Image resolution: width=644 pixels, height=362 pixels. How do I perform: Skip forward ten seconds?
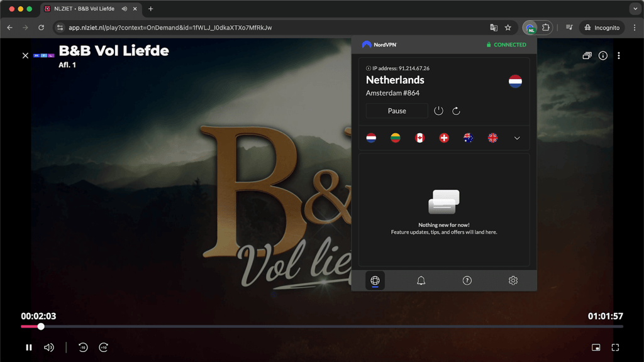(104, 348)
